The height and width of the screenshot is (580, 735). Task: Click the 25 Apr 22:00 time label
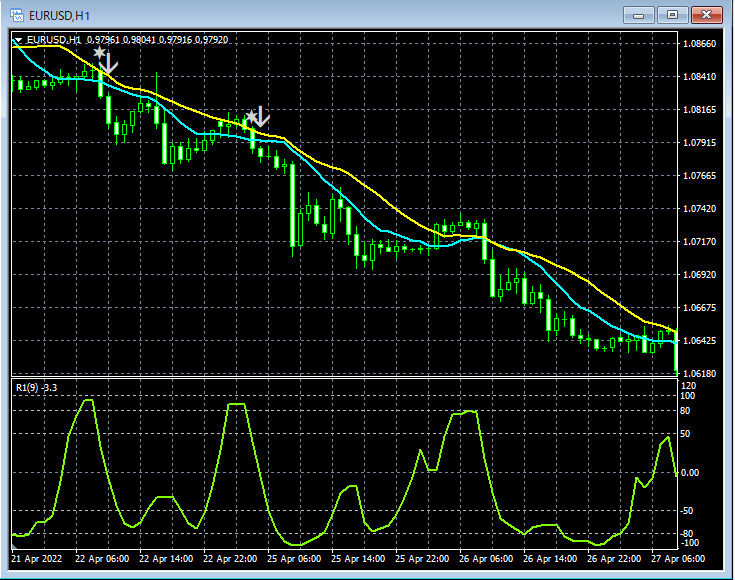point(422,559)
